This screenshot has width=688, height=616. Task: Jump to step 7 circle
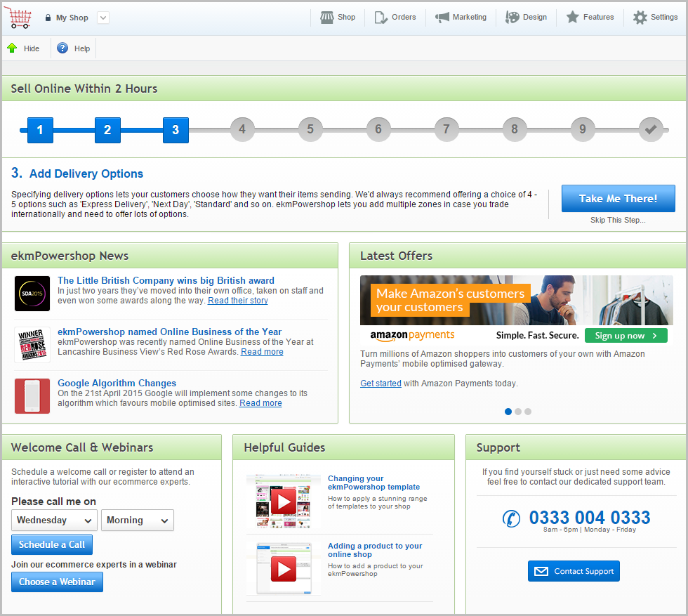pos(446,129)
